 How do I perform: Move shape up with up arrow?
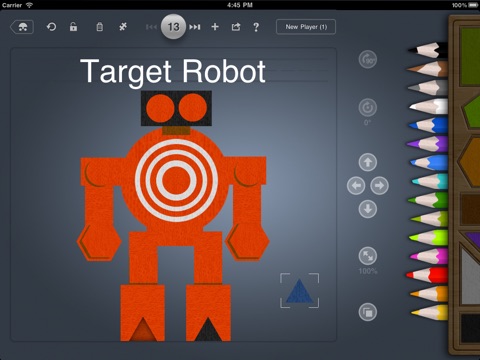368,162
